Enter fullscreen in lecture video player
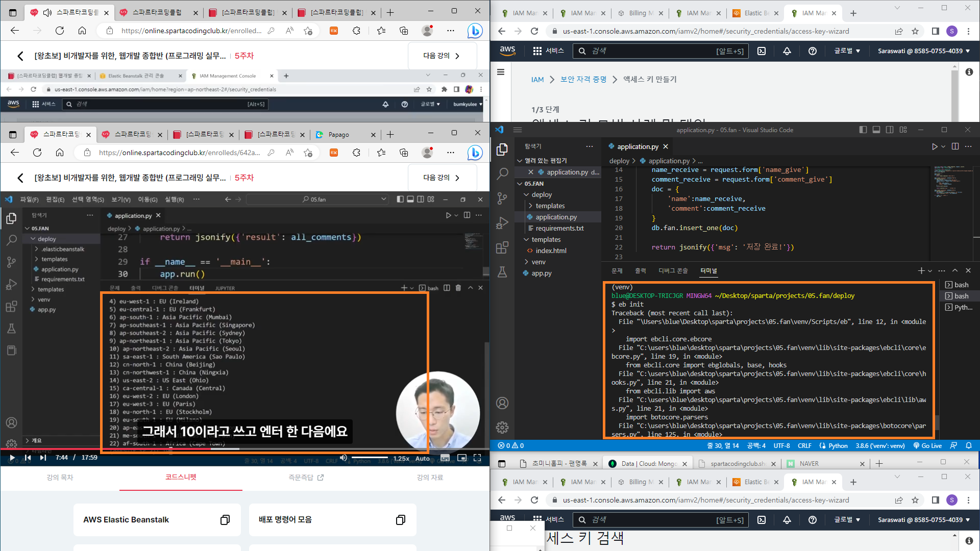 (477, 458)
